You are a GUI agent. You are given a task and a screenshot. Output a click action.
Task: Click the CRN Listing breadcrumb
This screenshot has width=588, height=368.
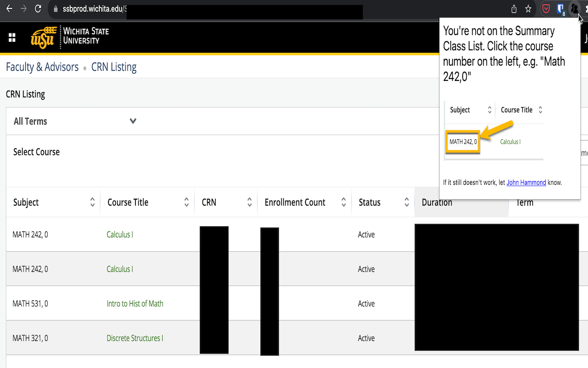pyautogui.click(x=114, y=67)
